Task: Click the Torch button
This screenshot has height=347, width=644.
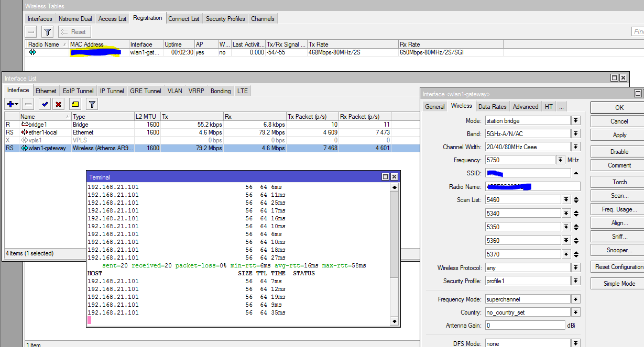Action: (619, 182)
